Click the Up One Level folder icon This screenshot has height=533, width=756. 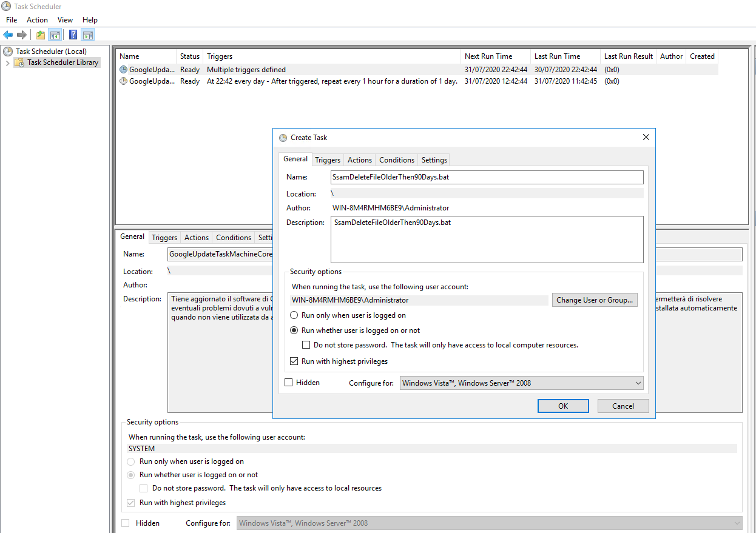(x=40, y=35)
